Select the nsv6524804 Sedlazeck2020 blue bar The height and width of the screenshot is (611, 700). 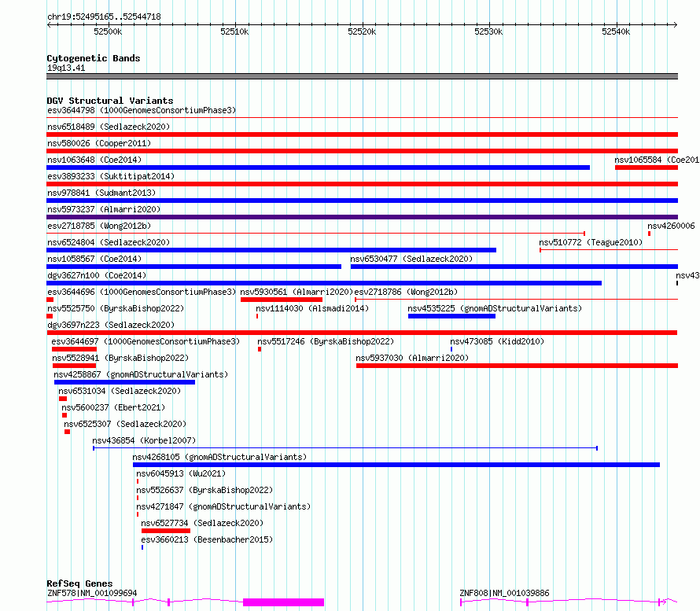271,250
